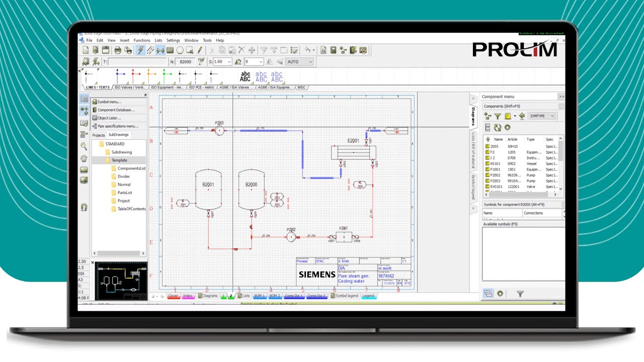Open Components panel gear settings
This screenshot has height=362, width=644.
click(x=508, y=127)
